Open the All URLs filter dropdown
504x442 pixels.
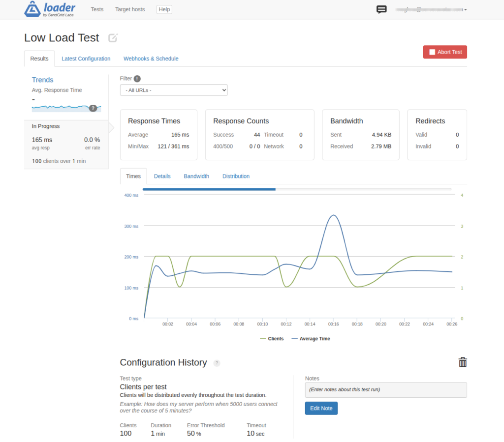coord(174,90)
